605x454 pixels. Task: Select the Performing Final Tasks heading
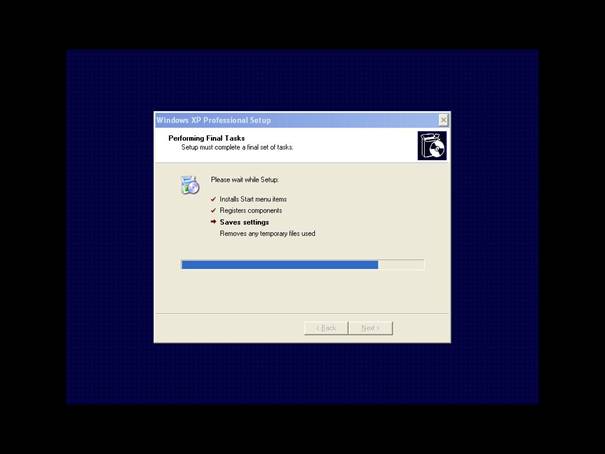pyautogui.click(x=206, y=138)
